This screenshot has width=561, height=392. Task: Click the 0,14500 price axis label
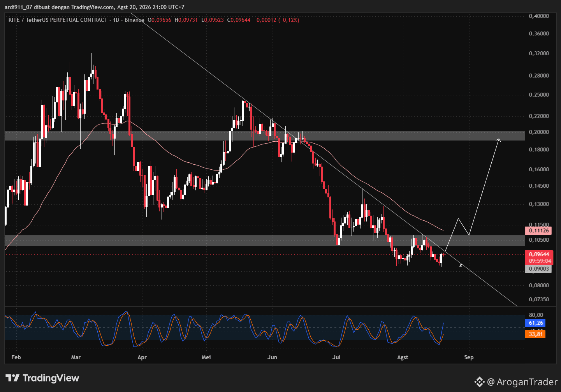point(539,186)
